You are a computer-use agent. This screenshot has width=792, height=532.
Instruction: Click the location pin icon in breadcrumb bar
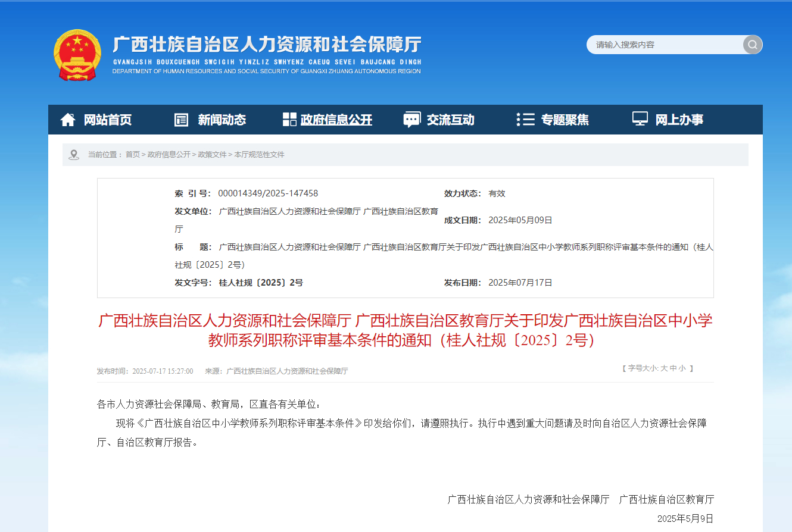pyautogui.click(x=74, y=154)
